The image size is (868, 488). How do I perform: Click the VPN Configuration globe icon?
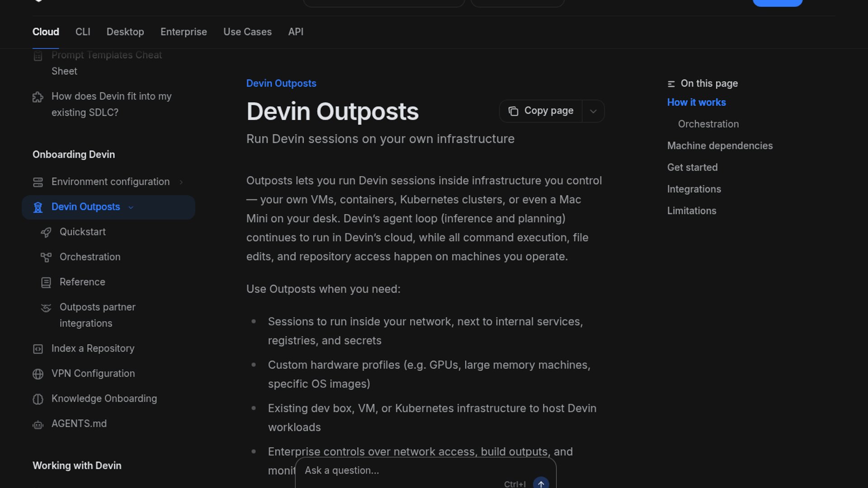pos(38,374)
